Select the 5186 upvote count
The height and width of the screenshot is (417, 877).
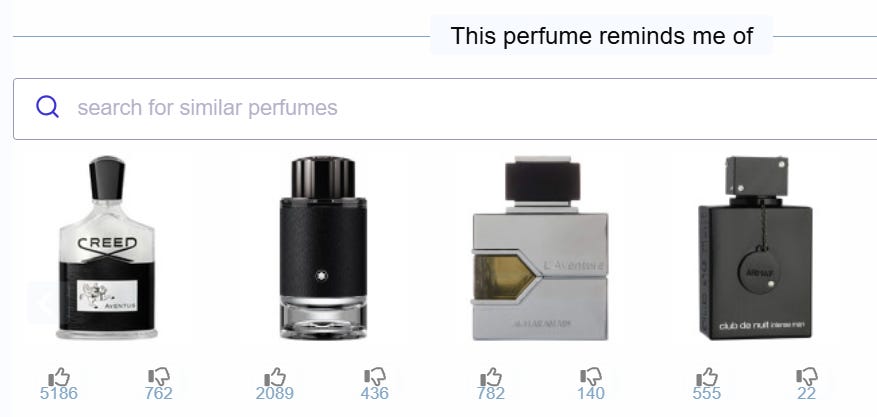pos(59,394)
